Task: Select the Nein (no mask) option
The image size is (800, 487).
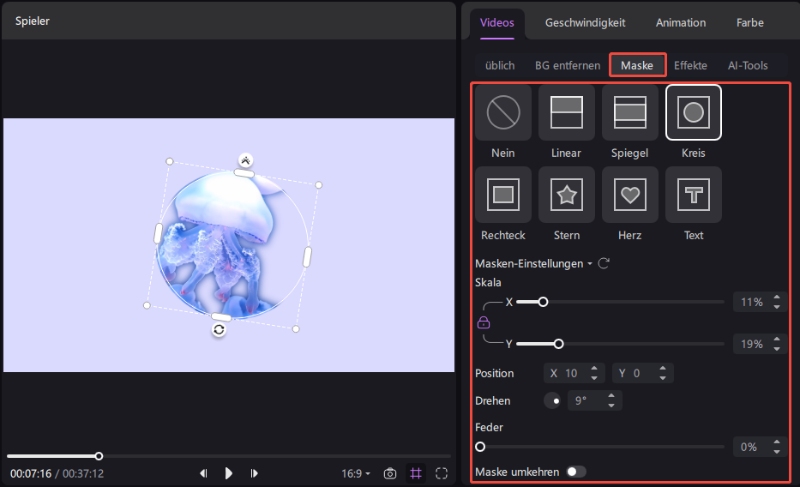Action: (503, 112)
